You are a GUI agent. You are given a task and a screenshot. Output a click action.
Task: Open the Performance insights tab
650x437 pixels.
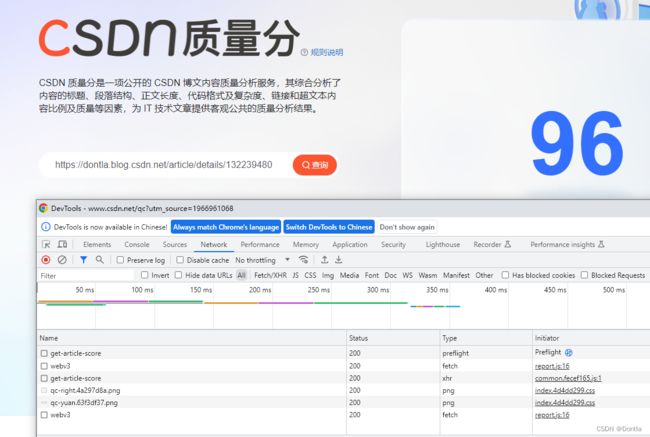point(567,245)
